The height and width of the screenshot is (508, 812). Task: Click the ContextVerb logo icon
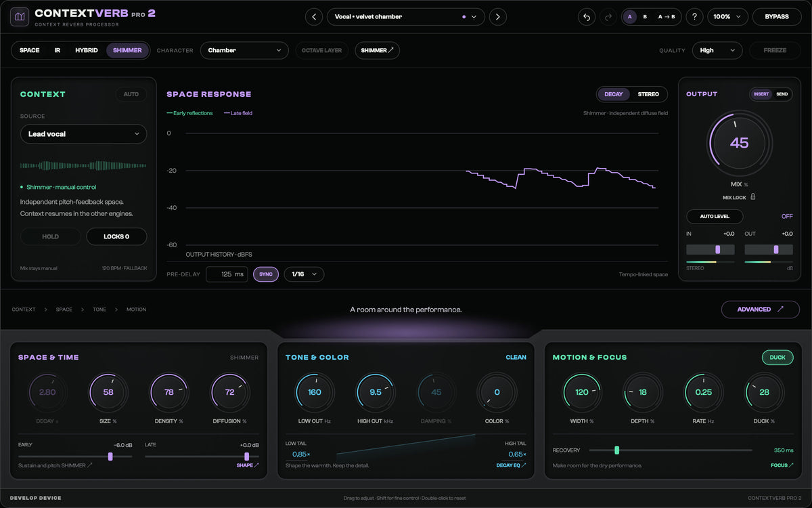pyautogui.click(x=20, y=16)
